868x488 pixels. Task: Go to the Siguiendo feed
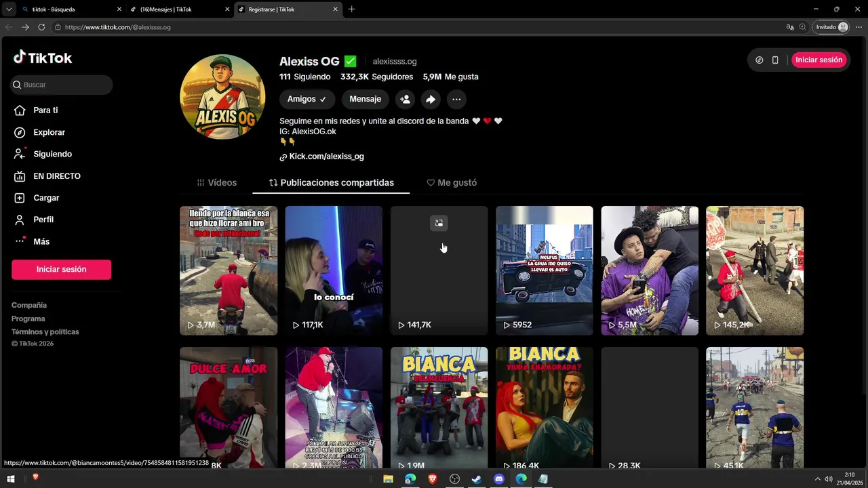[43, 154]
